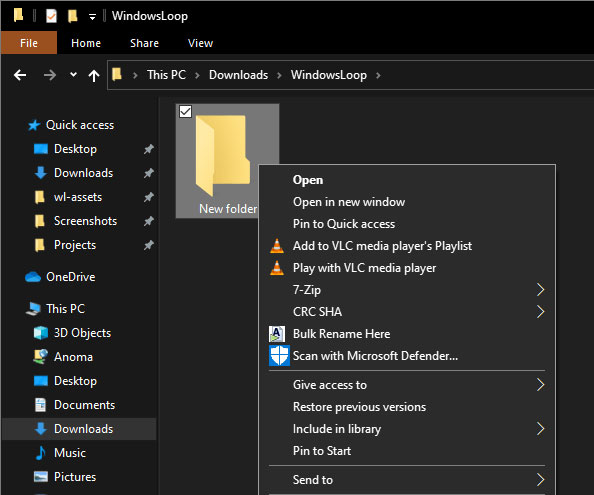Open Music under This PC
The width and height of the screenshot is (594, 495).
(x=70, y=453)
